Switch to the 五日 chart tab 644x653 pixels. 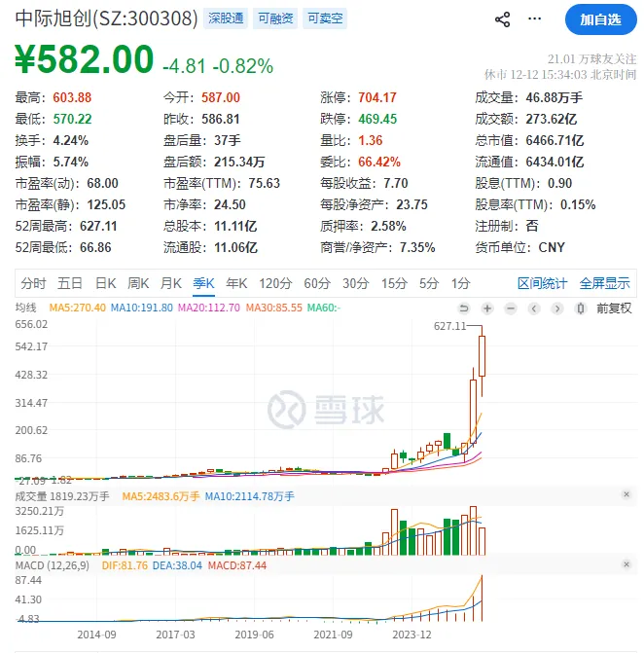coord(69,283)
